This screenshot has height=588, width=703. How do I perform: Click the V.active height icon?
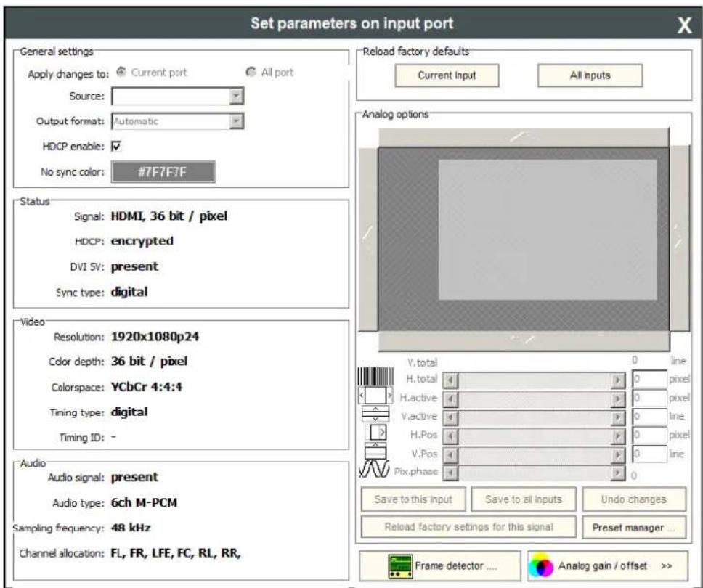click(375, 414)
